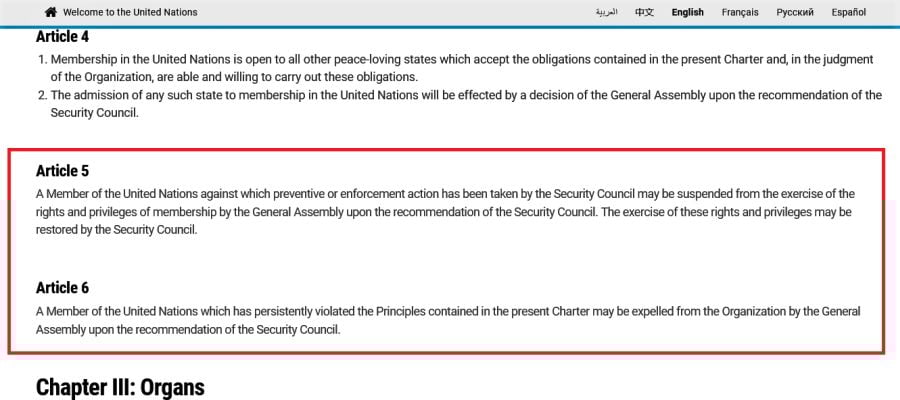Select the English language option
This screenshot has width=900, height=400.
point(687,12)
